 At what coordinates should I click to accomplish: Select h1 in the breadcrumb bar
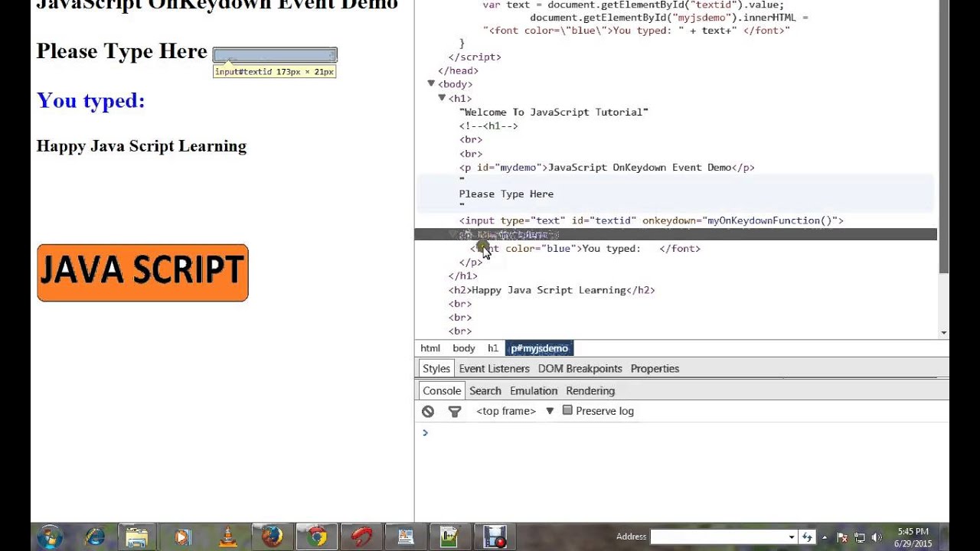coord(493,348)
